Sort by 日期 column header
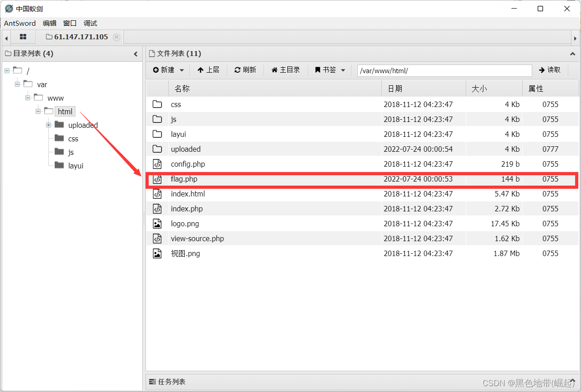 424,89
